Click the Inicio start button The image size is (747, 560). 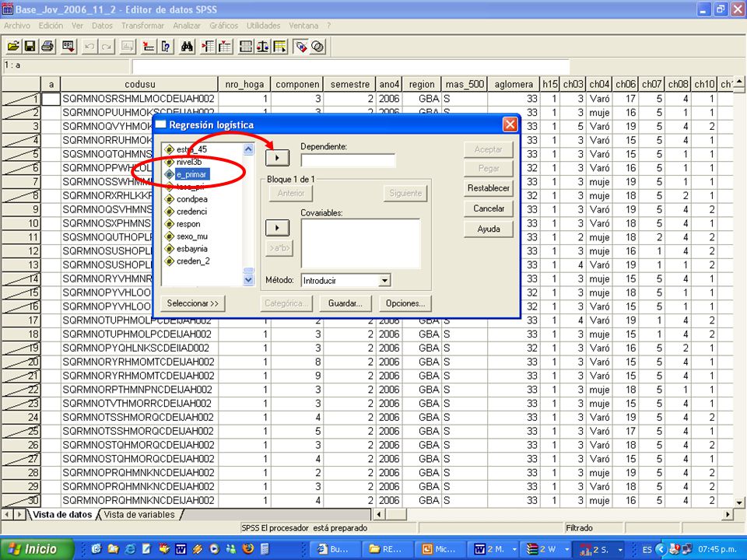(x=37, y=549)
